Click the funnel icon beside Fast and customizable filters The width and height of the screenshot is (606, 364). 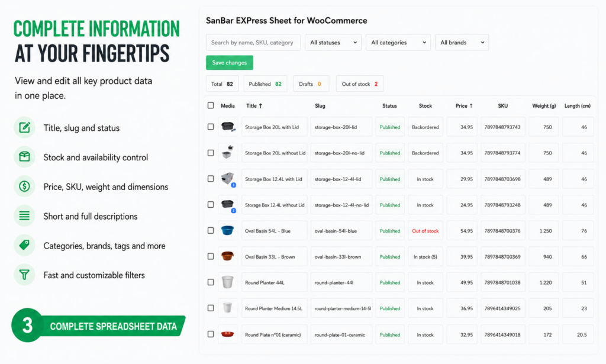click(x=24, y=275)
